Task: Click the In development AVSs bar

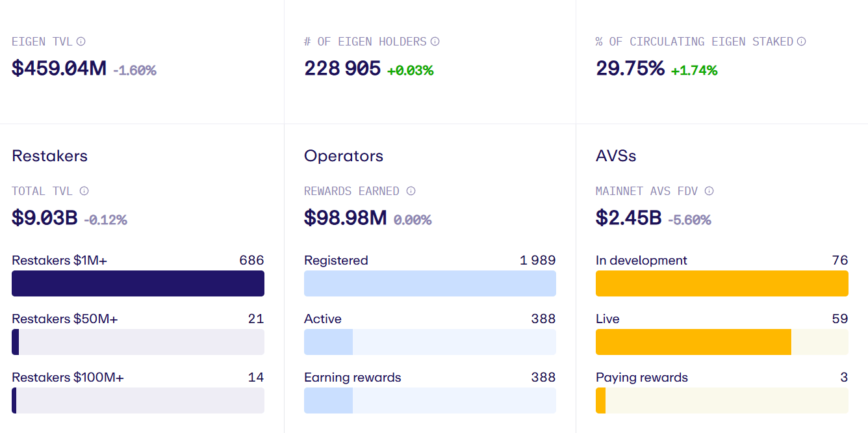Action: pos(722,283)
